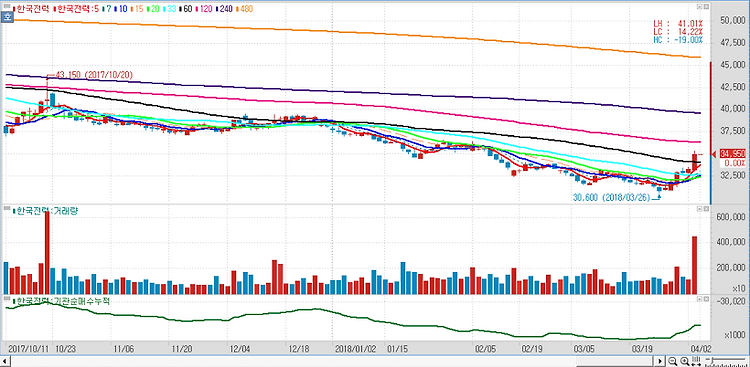Click the 37,500 price axis label
Viewport: 750px width, 367px height.
coord(733,131)
